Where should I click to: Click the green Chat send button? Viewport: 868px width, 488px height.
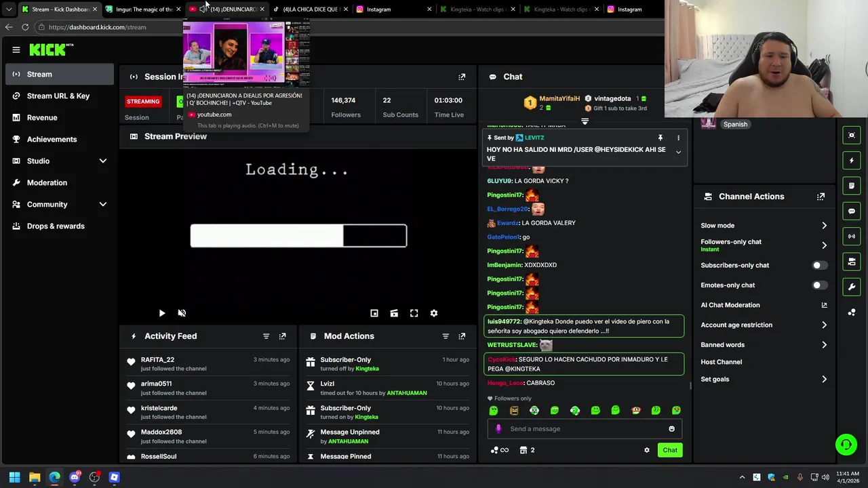click(x=670, y=450)
